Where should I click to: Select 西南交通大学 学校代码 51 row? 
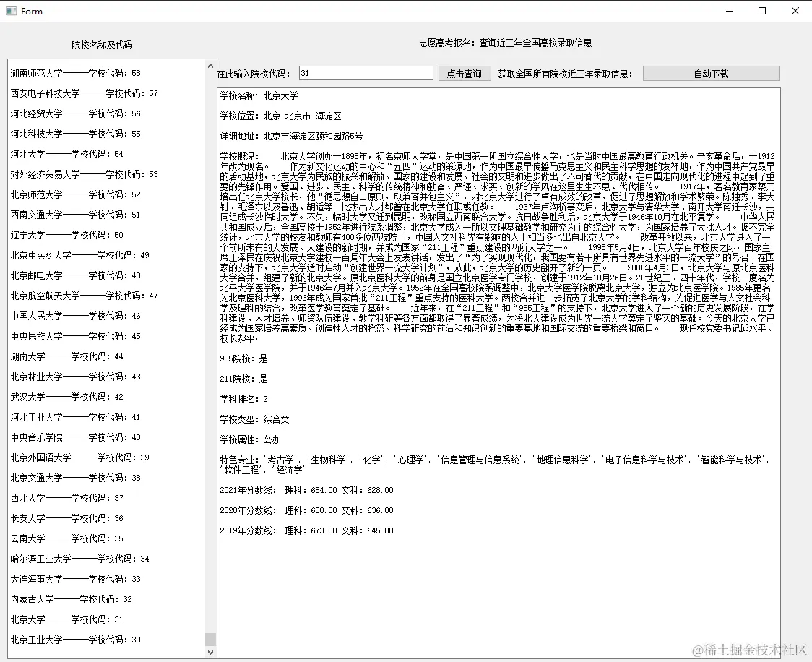pyautogui.click(x=76, y=215)
